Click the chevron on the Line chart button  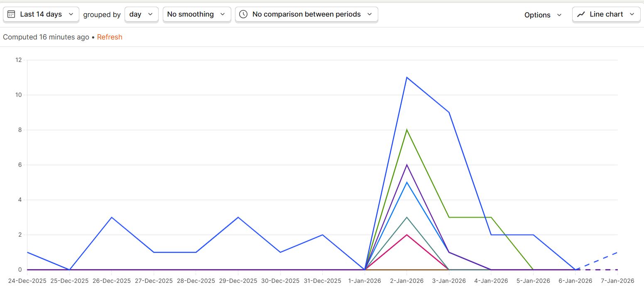click(632, 14)
